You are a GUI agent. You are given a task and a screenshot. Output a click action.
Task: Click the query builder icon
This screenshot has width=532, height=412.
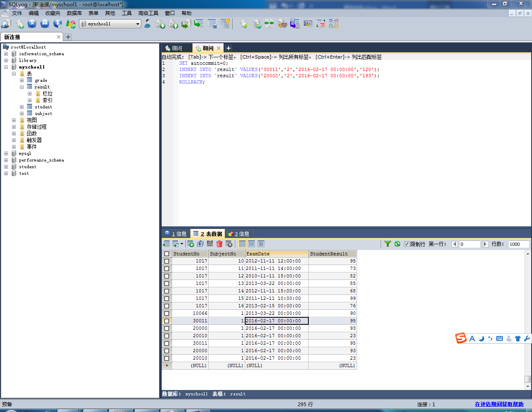tap(321, 24)
